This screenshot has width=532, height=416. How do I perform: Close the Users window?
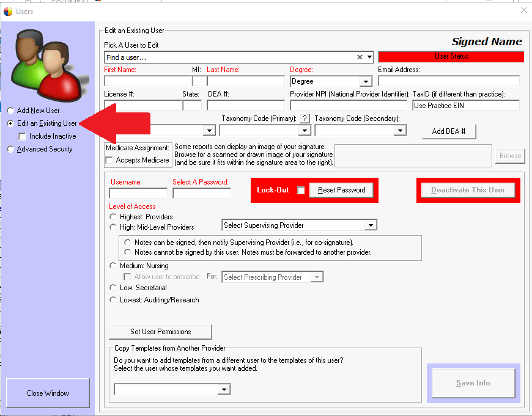click(x=524, y=10)
